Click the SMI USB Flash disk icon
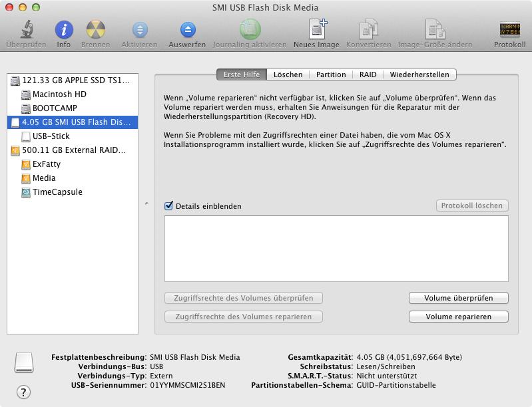The width and height of the screenshot is (532, 407). point(15,122)
